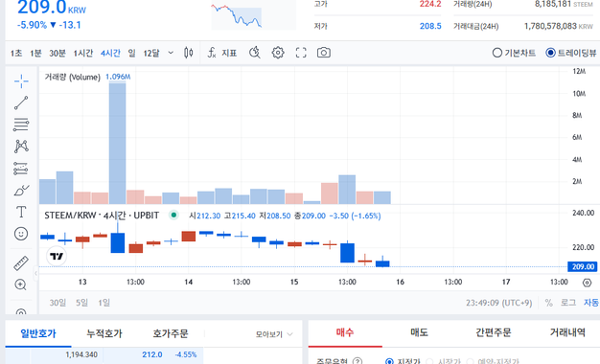
Task: Take a chart snapshot with camera icon
Action: (324, 53)
